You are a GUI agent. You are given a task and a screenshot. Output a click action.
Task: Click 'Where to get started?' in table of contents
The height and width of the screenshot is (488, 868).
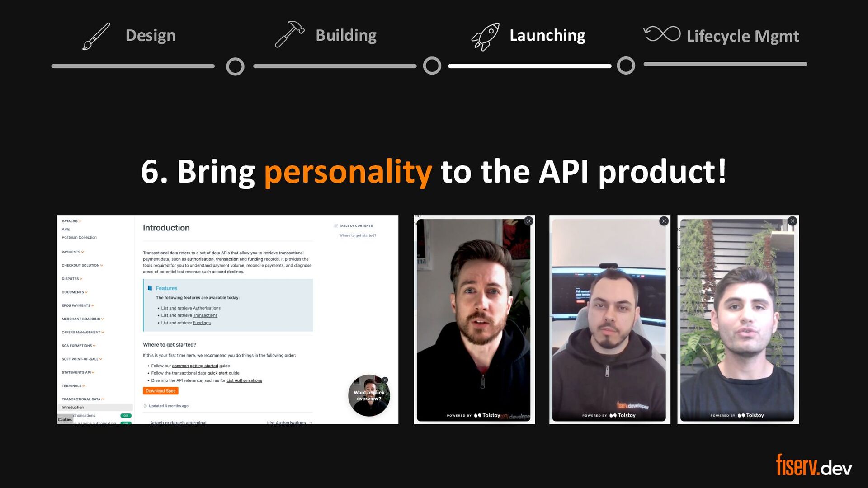pos(358,235)
